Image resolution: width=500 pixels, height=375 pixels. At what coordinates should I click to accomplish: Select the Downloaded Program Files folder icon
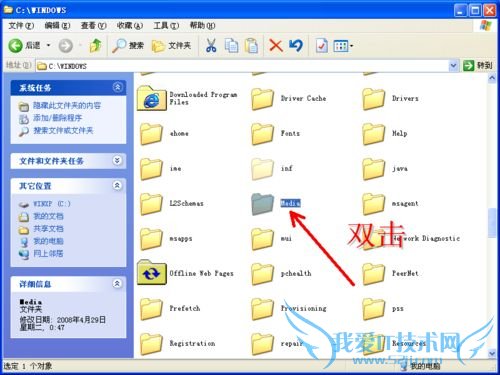pos(152,98)
